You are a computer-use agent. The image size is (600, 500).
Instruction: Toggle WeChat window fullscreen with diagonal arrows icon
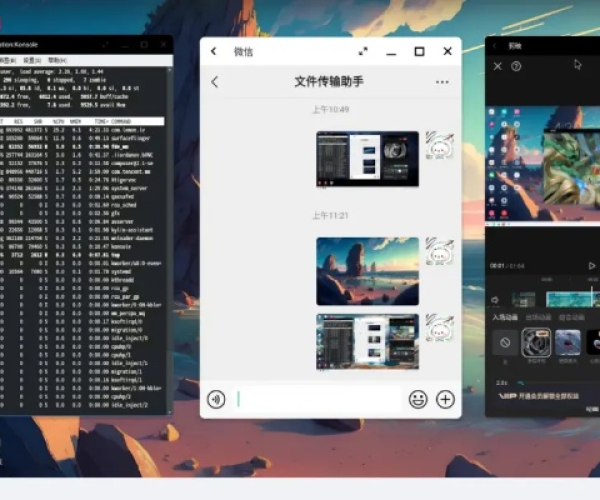point(363,51)
